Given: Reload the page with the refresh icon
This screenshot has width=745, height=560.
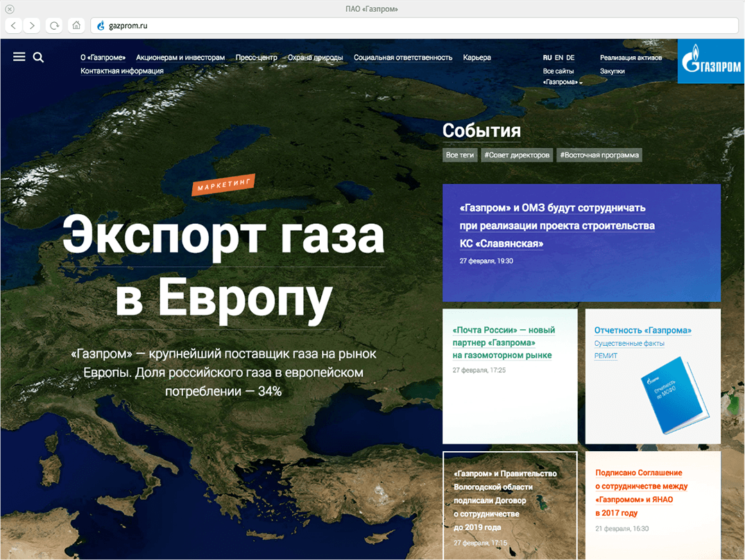Looking at the screenshot, I should click(53, 26).
